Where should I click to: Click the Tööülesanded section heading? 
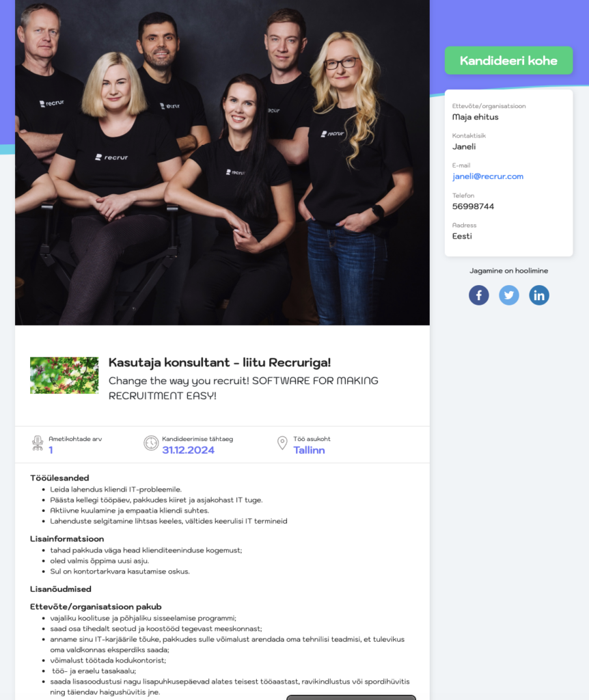59,478
